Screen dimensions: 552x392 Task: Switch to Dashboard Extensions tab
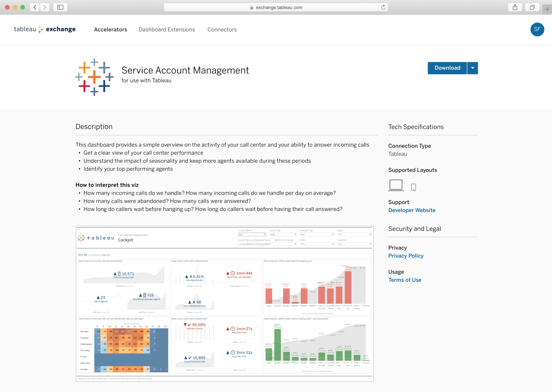coord(167,29)
